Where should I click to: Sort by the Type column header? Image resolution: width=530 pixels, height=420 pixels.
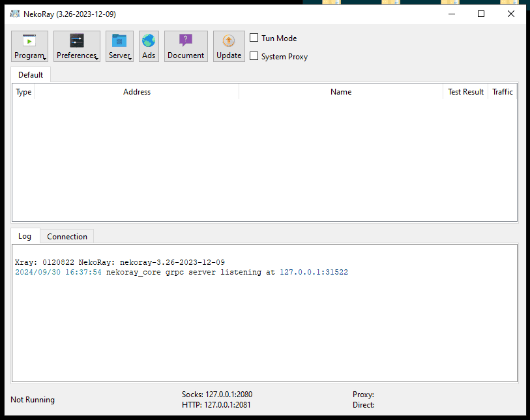pos(23,92)
